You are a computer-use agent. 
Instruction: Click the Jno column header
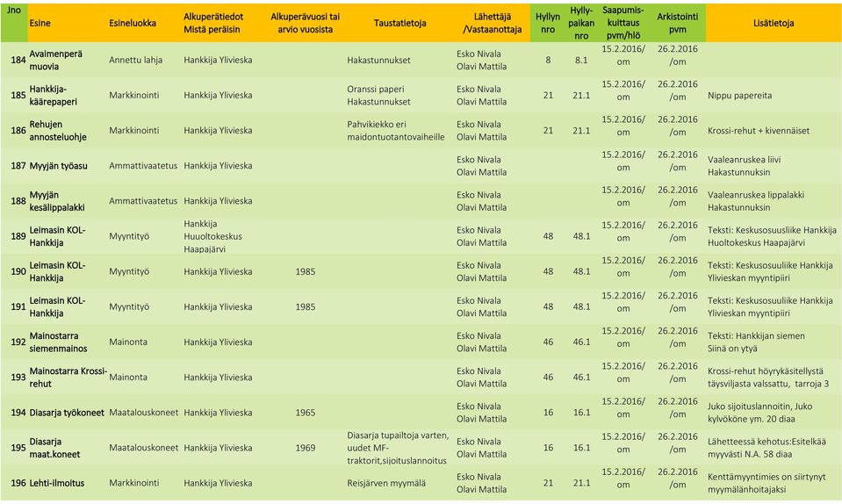13,11
